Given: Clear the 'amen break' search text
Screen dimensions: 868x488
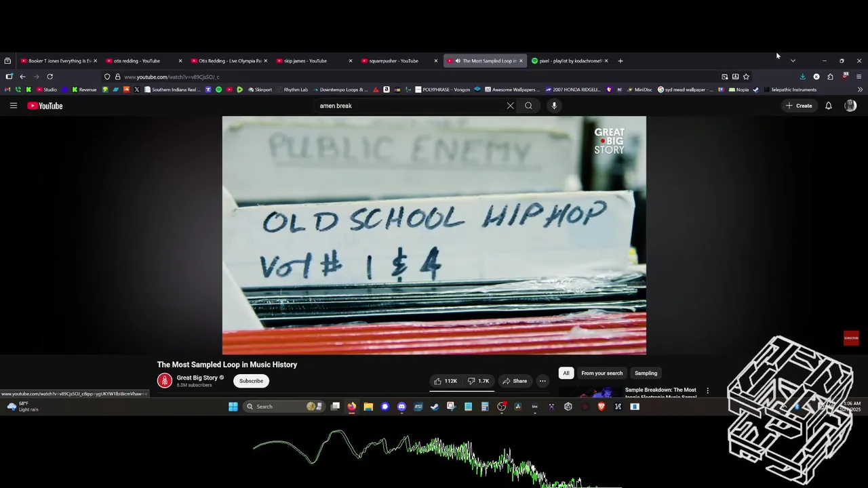Looking at the screenshot, I should [510, 106].
